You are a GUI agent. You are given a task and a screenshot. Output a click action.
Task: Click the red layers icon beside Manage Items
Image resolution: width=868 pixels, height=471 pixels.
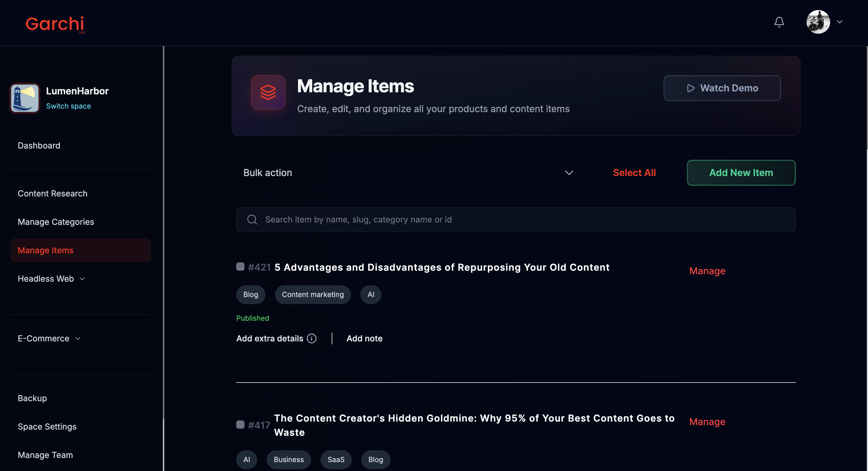tap(268, 92)
